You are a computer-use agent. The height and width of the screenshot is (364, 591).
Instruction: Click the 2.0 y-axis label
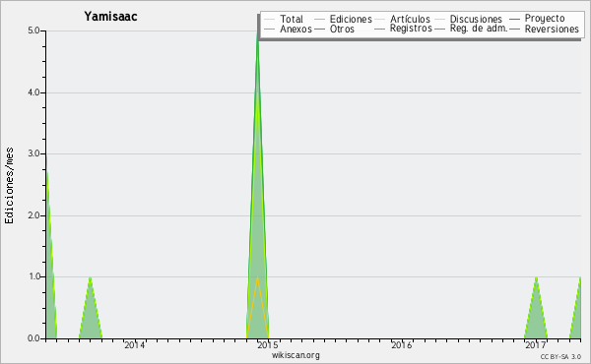pyautogui.click(x=33, y=215)
